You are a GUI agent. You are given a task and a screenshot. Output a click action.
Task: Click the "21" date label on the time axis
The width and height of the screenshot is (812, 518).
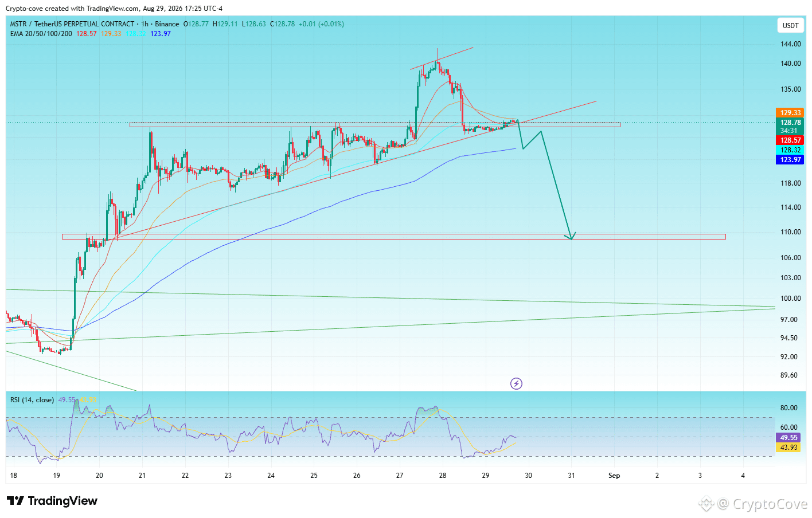click(x=142, y=476)
